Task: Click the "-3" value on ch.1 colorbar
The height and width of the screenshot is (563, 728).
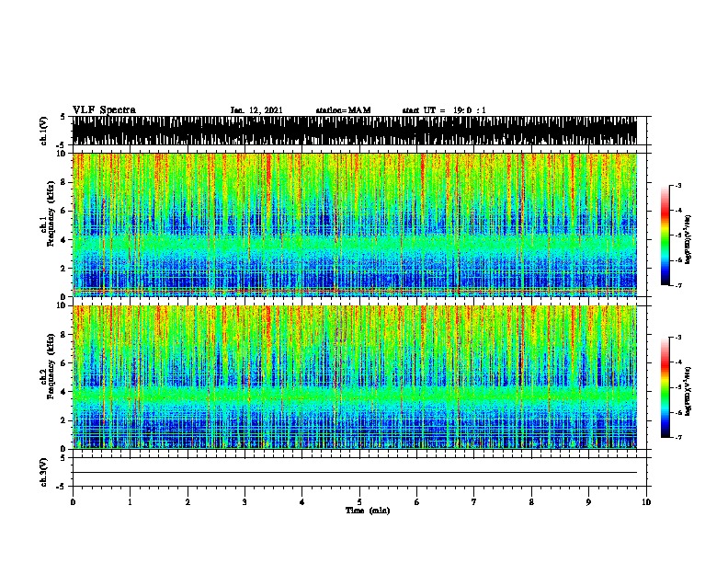Action: pyautogui.click(x=678, y=186)
